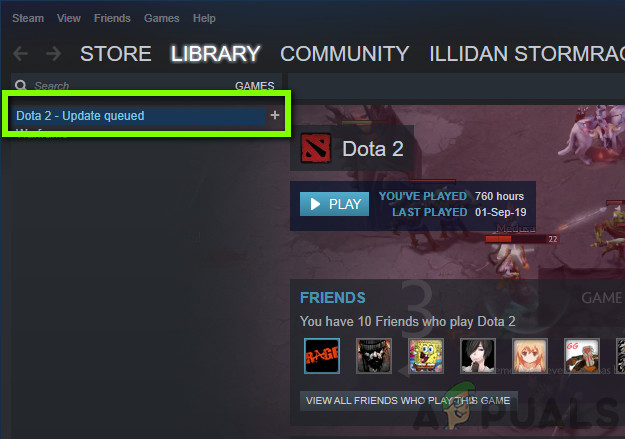
Task: Launch Dota 2 with the PLAY button
Action: click(x=334, y=204)
